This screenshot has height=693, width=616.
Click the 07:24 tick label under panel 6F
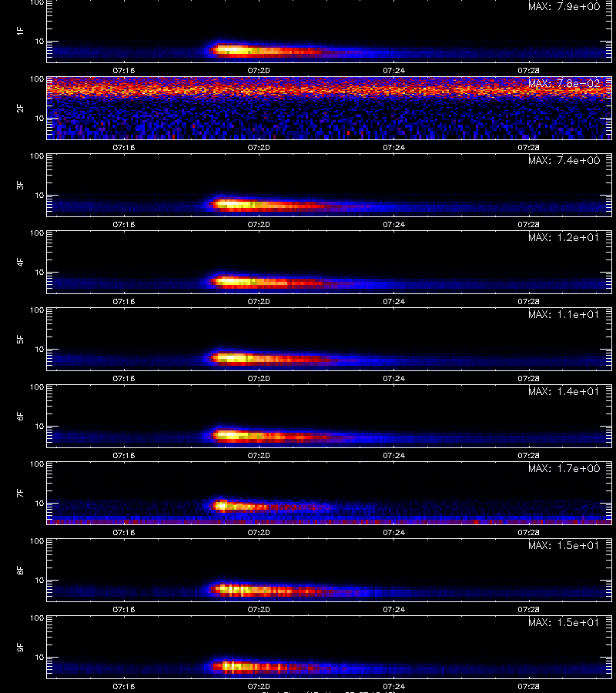[x=393, y=455]
